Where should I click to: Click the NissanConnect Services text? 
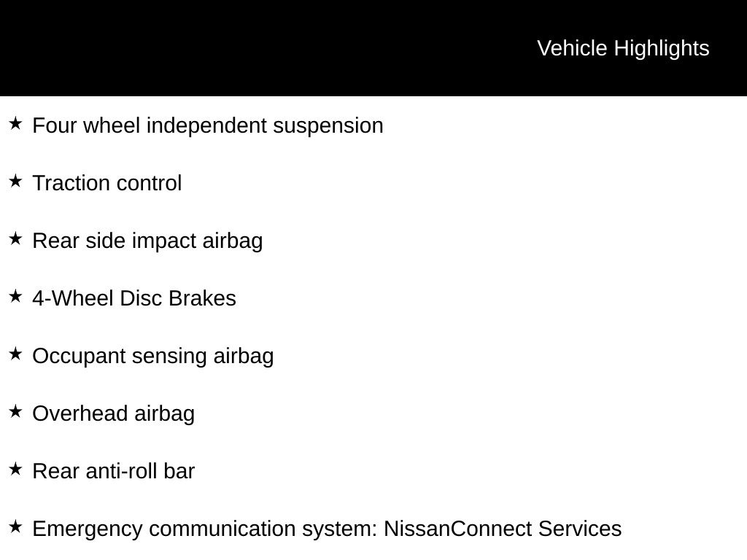pyautogui.click(x=503, y=529)
